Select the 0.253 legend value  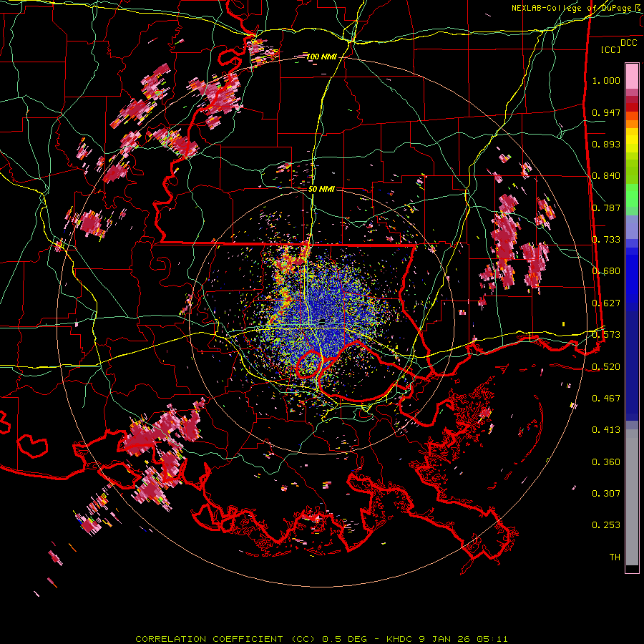606,525
